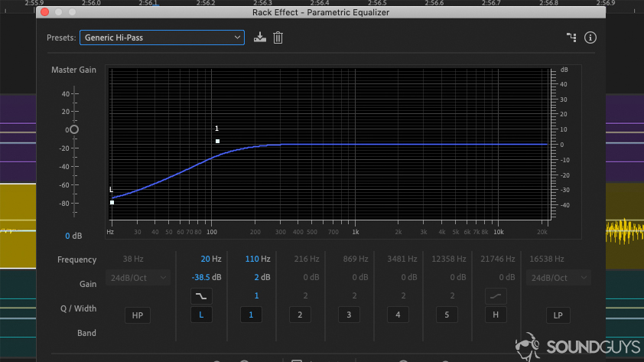Open the Presets dropdown showing Generic Hi-Pass
Screen dimensions: 644x362
pos(162,38)
